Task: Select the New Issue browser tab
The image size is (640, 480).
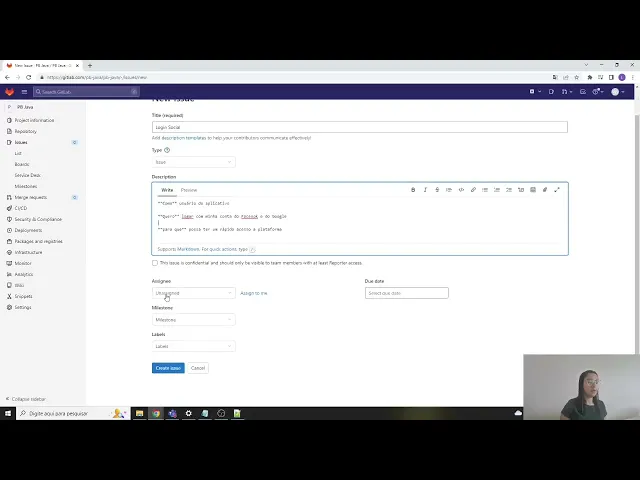Action: (42, 65)
